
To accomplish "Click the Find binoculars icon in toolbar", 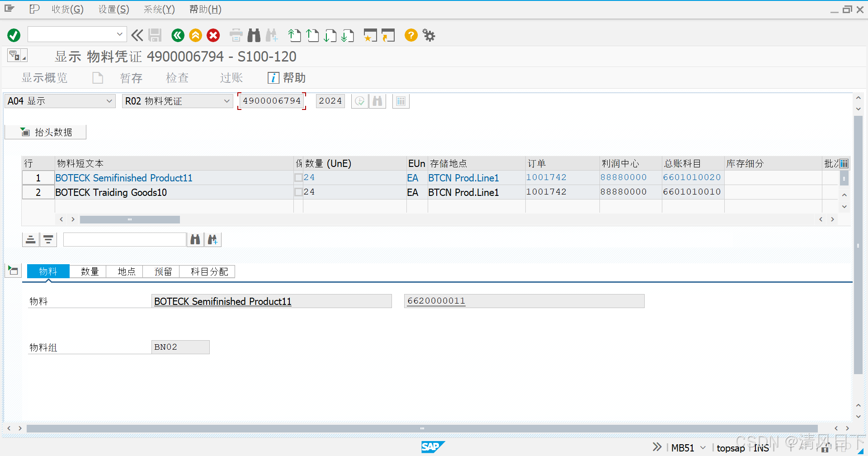I will pos(254,35).
